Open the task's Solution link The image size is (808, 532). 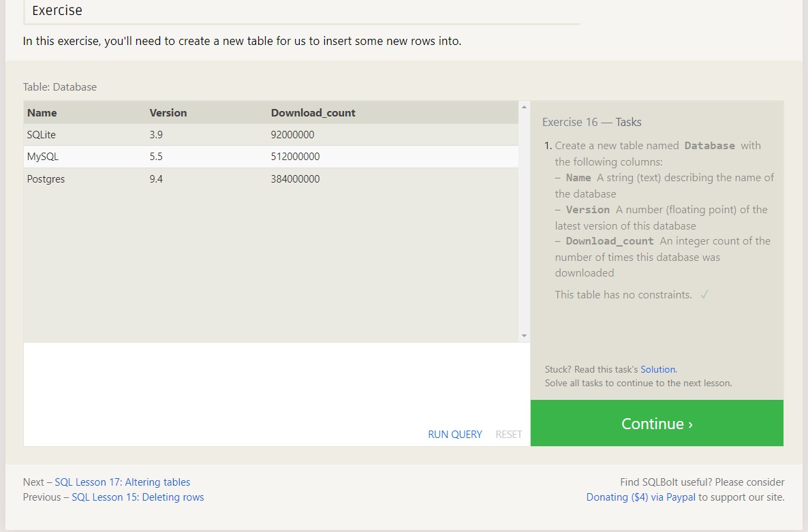657,369
